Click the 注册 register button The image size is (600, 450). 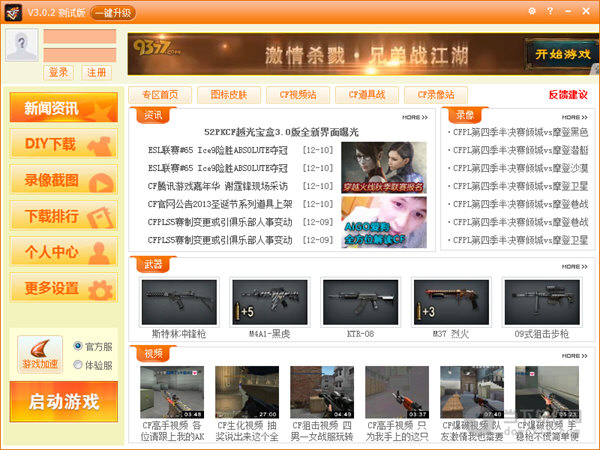(x=96, y=72)
